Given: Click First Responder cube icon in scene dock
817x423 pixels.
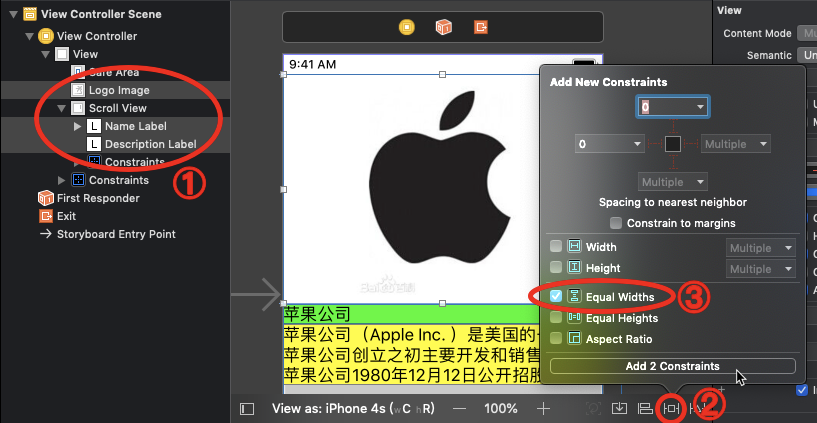Looking at the screenshot, I should pos(443,27).
